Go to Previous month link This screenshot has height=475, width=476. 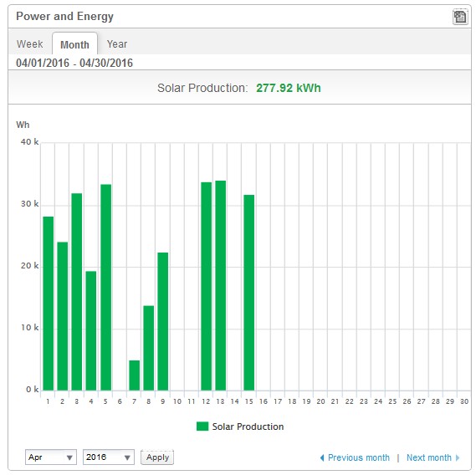[359, 457]
